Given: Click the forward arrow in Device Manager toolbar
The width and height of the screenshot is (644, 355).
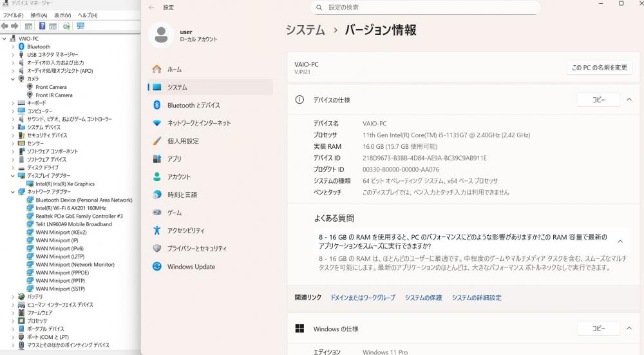Looking at the screenshot, I should click(x=15, y=26).
